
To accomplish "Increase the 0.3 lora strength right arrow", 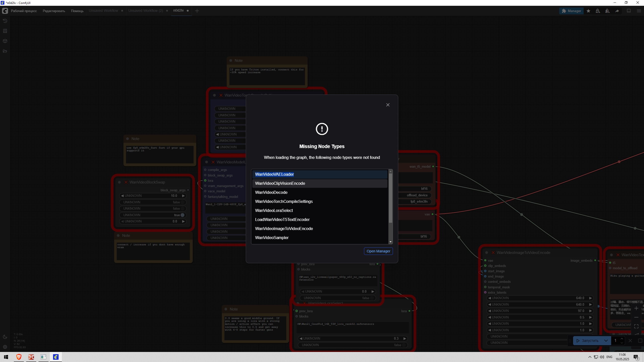I will [x=405, y=338].
